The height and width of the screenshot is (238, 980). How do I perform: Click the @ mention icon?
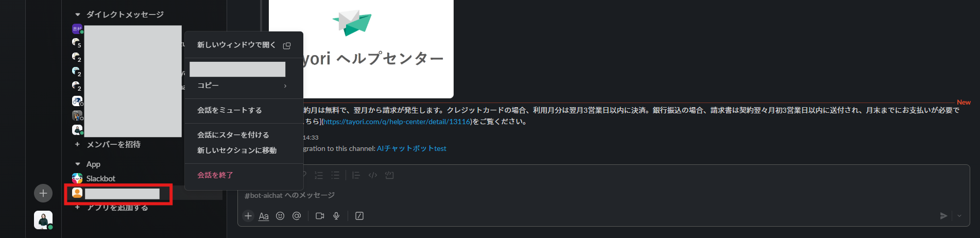(297, 216)
